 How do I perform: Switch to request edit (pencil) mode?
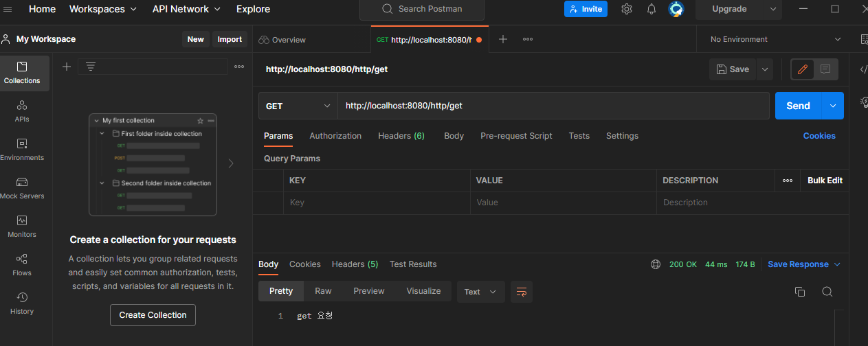(802, 69)
